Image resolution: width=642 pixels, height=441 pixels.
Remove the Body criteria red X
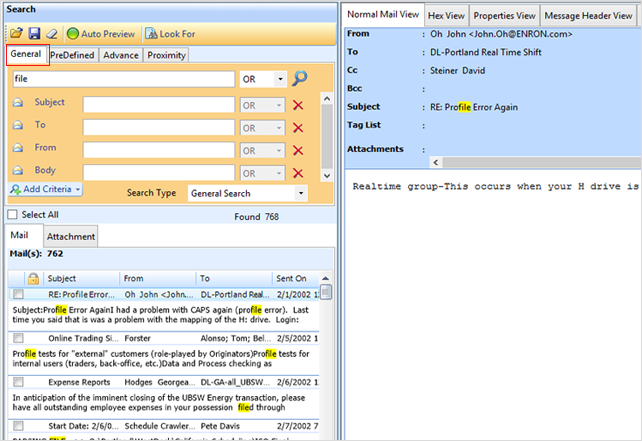[298, 173]
